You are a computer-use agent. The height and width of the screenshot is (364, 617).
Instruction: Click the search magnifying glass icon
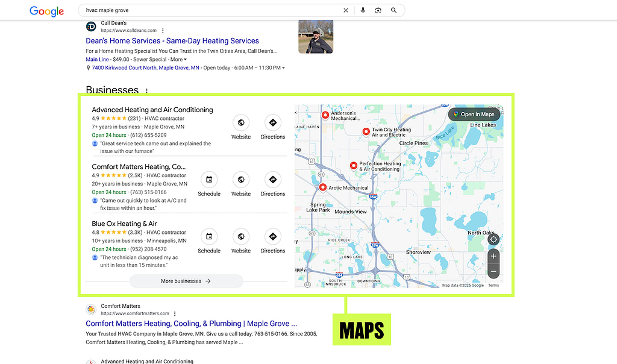click(393, 10)
